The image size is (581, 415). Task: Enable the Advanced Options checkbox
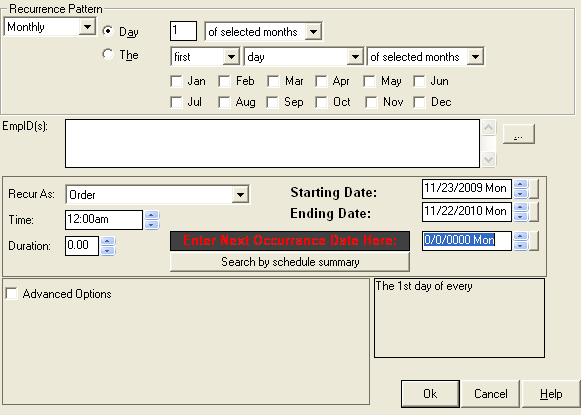11,293
